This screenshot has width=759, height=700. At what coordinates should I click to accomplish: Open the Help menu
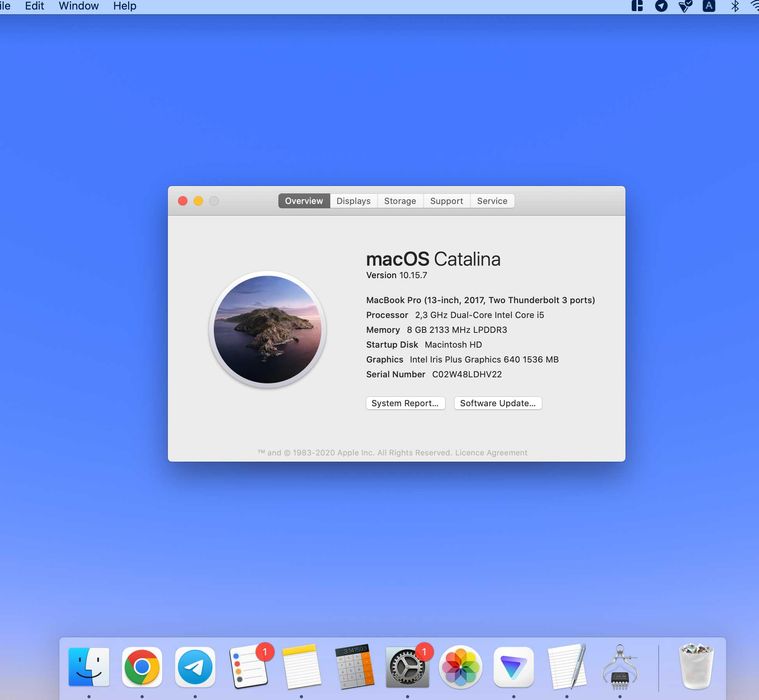pyautogui.click(x=124, y=6)
